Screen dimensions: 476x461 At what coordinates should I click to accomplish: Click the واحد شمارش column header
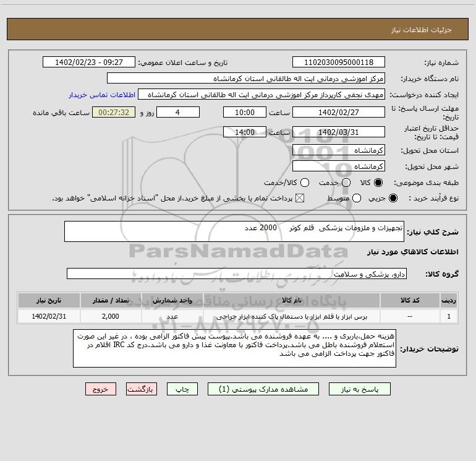click(x=172, y=300)
